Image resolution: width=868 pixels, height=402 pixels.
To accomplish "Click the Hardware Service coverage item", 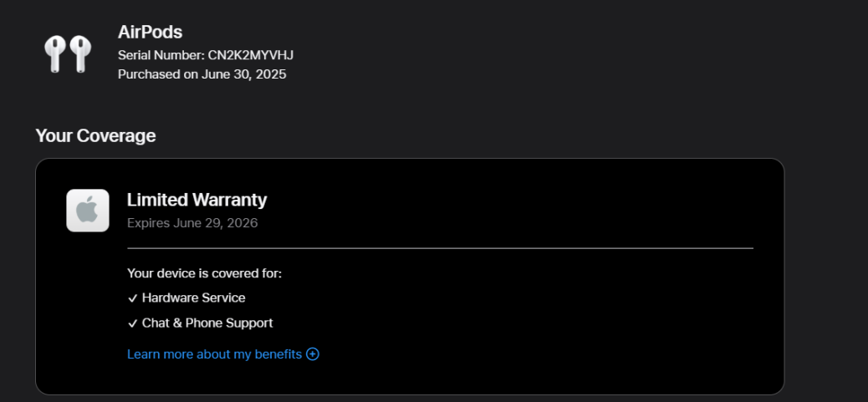I will [x=193, y=298].
